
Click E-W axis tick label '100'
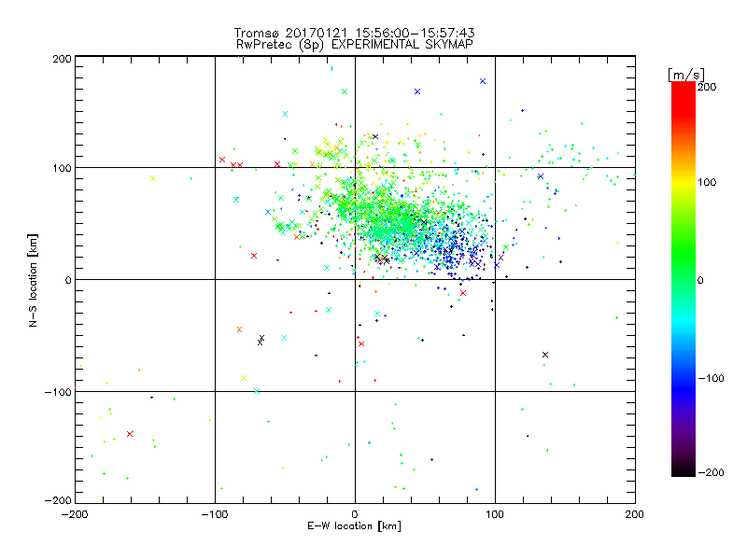495,514
